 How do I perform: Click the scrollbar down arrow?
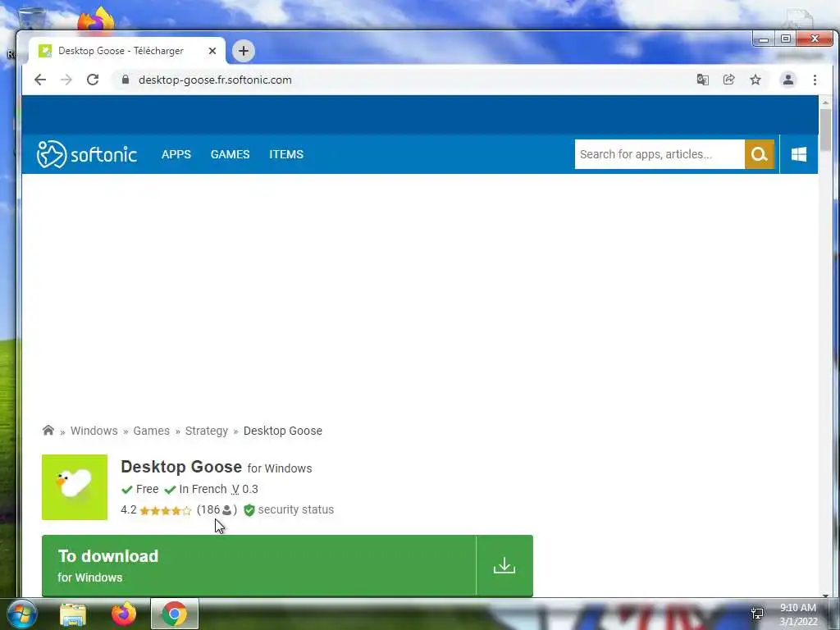point(825,595)
